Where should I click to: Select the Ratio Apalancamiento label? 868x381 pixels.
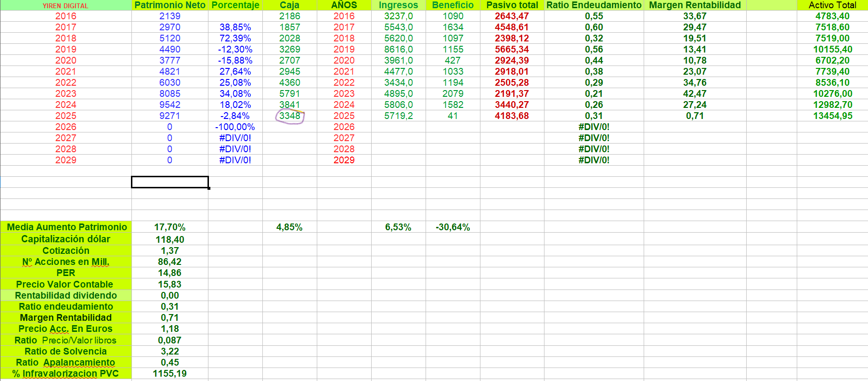tap(66, 362)
